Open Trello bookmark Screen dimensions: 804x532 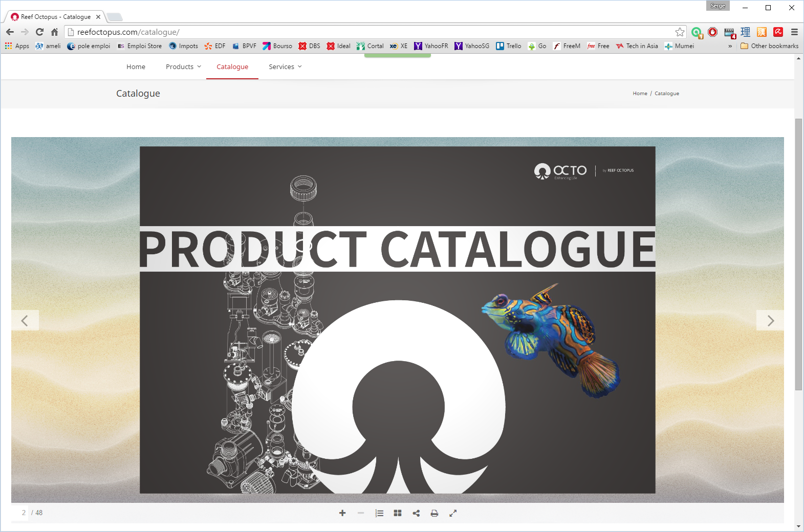pos(509,46)
